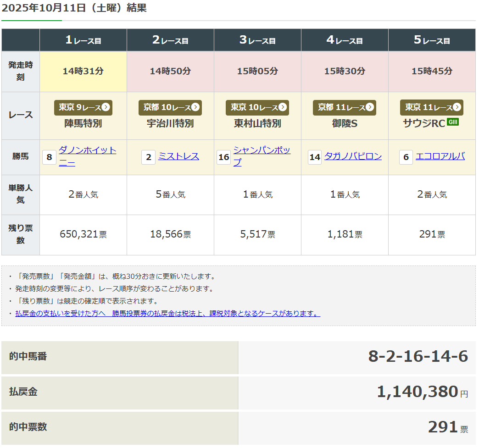479x448 pixels.
Task: Click arrow icon on 京都 11レース button
Action: click(x=370, y=107)
